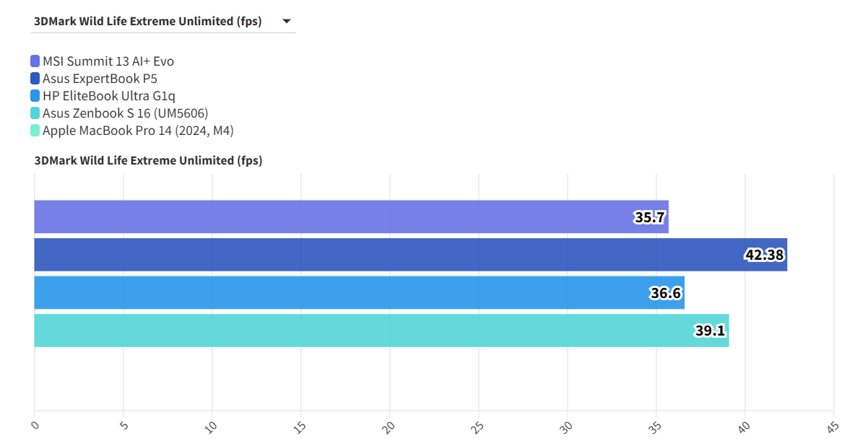Show Apple MacBook Pro 14 (2024, M4) label

tap(138, 131)
